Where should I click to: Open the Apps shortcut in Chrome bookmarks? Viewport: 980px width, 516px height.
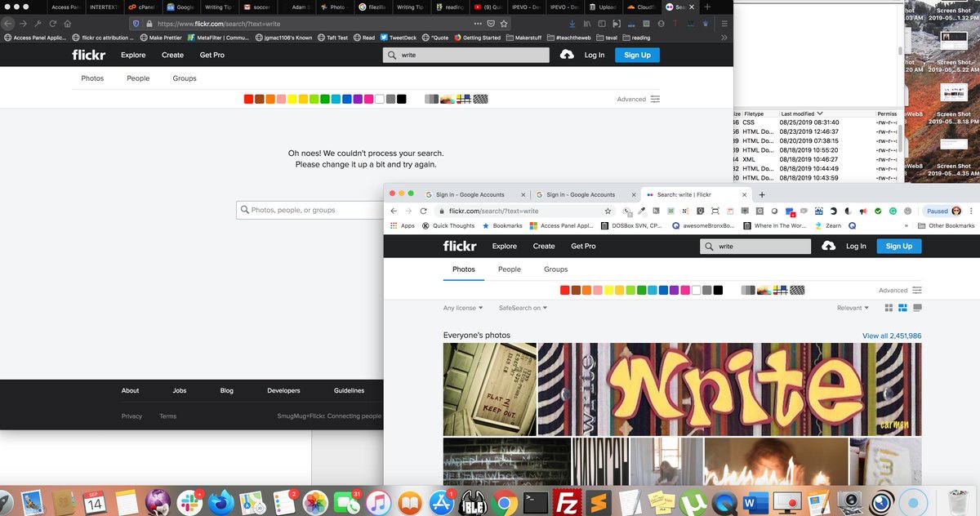(403, 225)
